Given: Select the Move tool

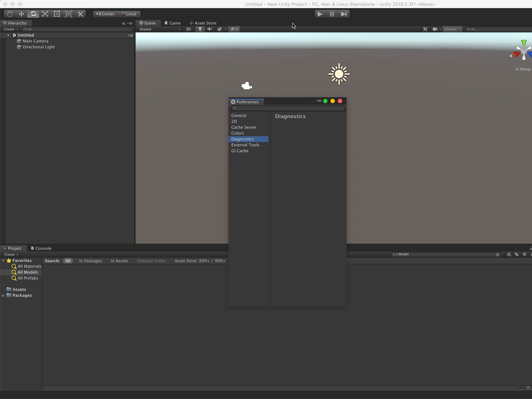Looking at the screenshot, I should pos(21,14).
